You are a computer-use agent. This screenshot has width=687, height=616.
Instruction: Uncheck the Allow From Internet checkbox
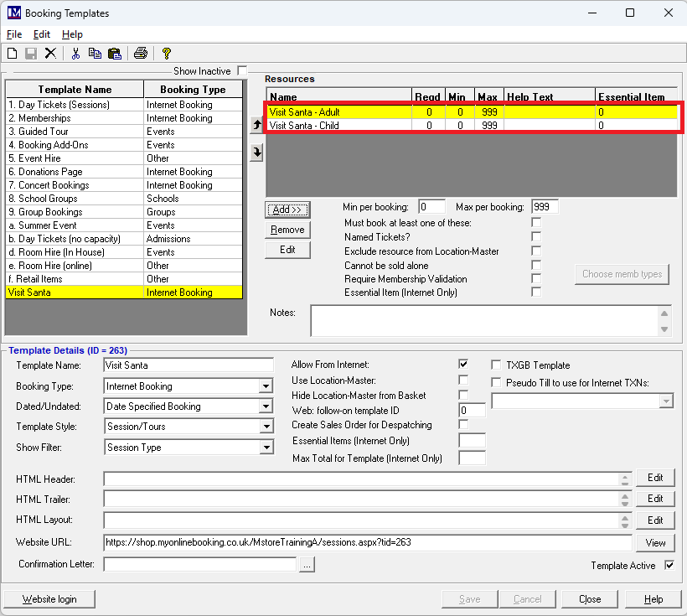[463, 365]
